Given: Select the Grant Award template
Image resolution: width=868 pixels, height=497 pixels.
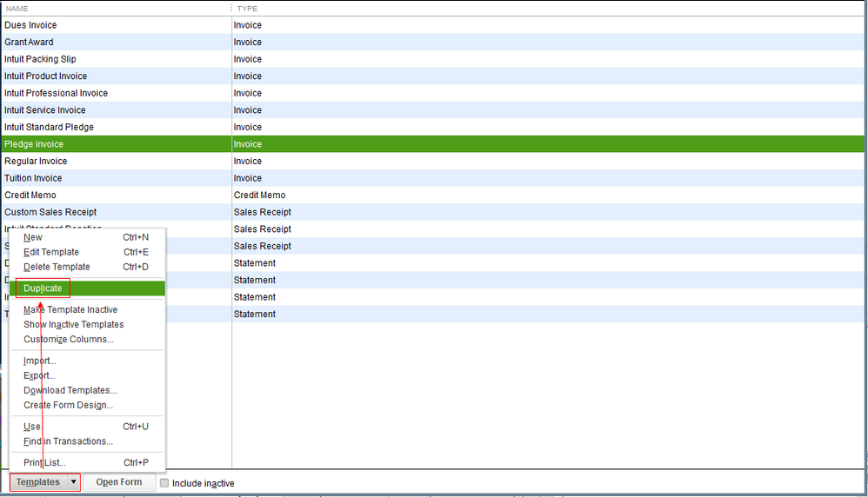Looking at the screenshot, I should point(29,42).
